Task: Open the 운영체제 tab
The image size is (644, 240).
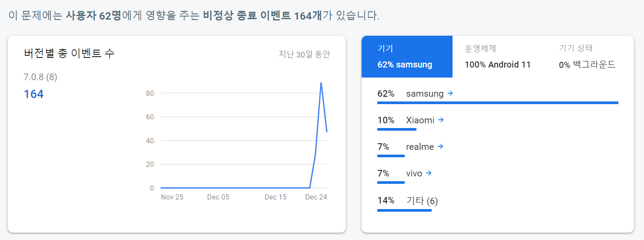Action: 498,57
